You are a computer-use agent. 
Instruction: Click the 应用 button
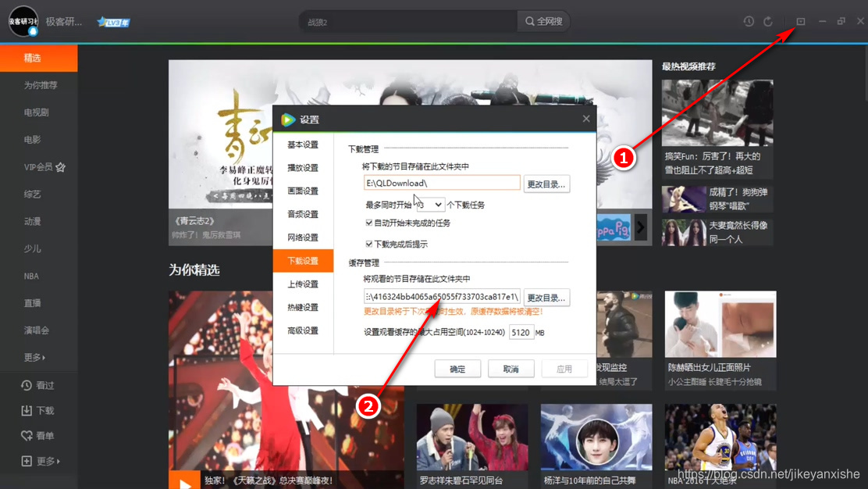coord(564,369)
